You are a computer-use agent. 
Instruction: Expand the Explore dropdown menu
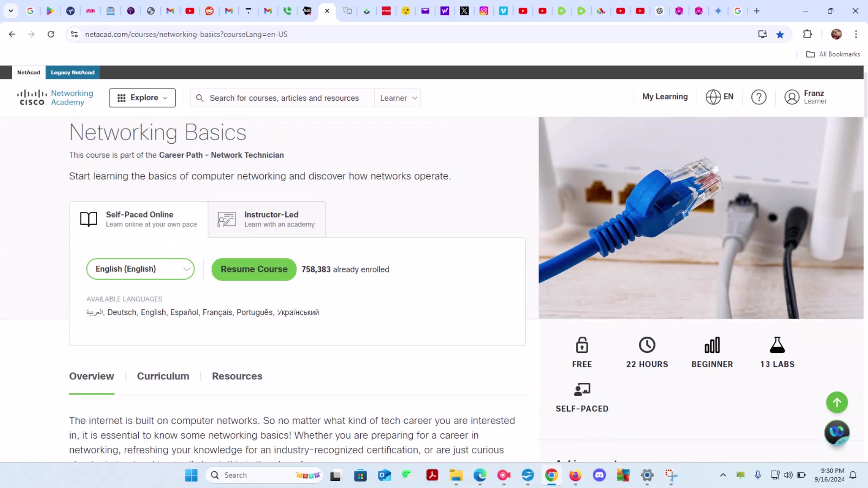[x=142, y=98]
